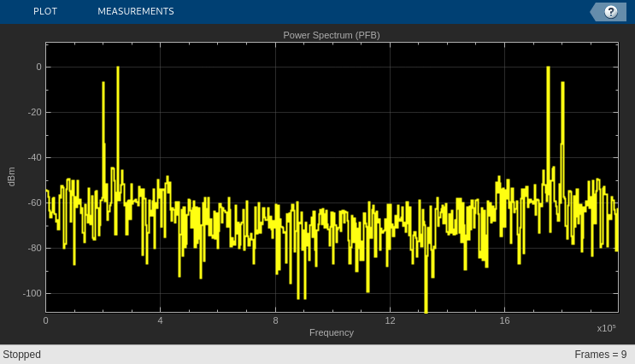Click the -20 y-axis tick label
635x364 pixels.
tap(34, 112)
